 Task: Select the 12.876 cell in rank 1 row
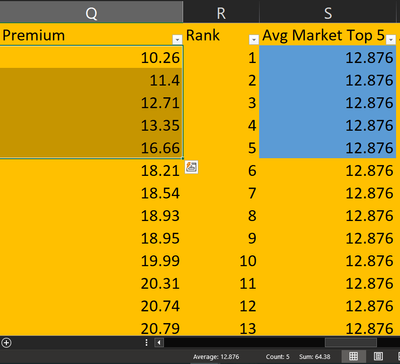tap(328, 57)
